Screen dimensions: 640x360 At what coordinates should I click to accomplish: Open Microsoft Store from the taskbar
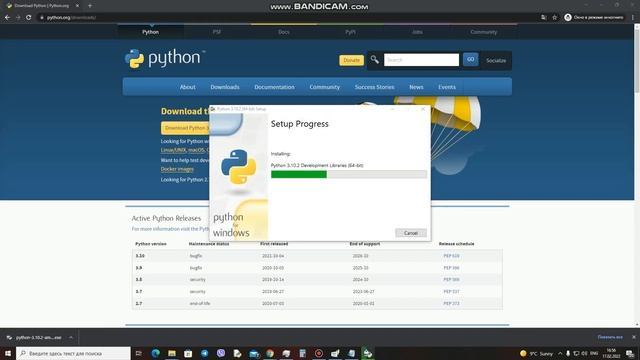(188, 353)
